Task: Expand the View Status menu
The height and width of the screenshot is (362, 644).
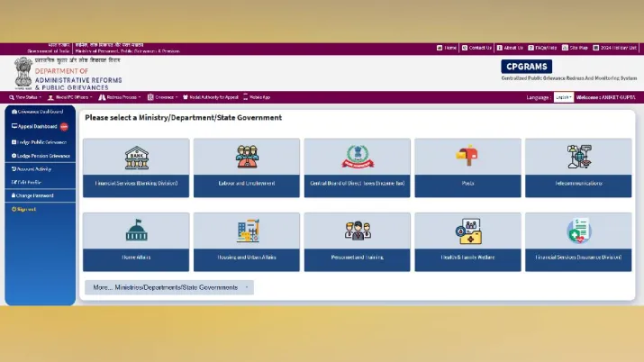Action: point(25,97)
